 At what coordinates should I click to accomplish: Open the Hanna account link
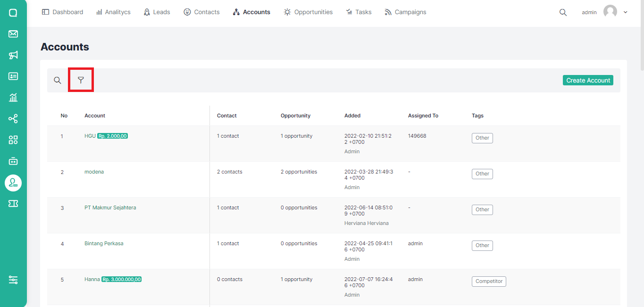tap(92, 279)
